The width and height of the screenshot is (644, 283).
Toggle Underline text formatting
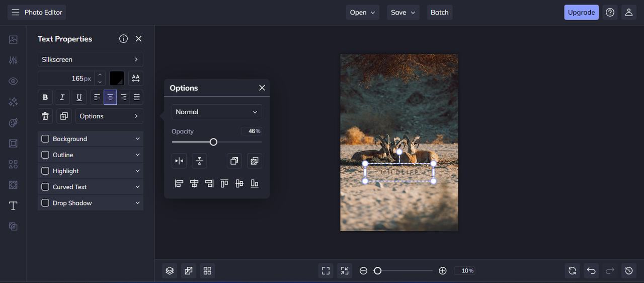(x=79, y=97)
